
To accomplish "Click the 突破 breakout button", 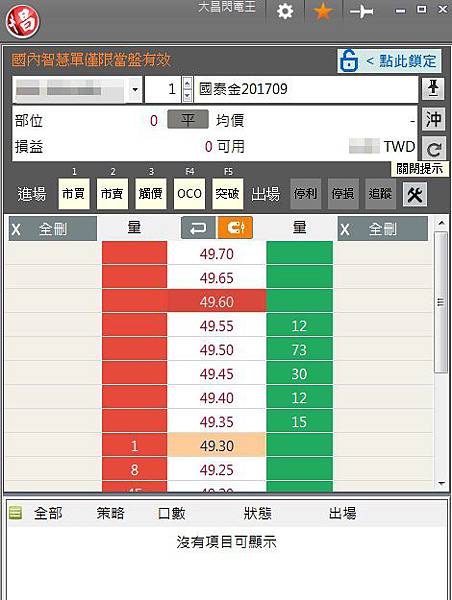I will [x=228, y=194].
